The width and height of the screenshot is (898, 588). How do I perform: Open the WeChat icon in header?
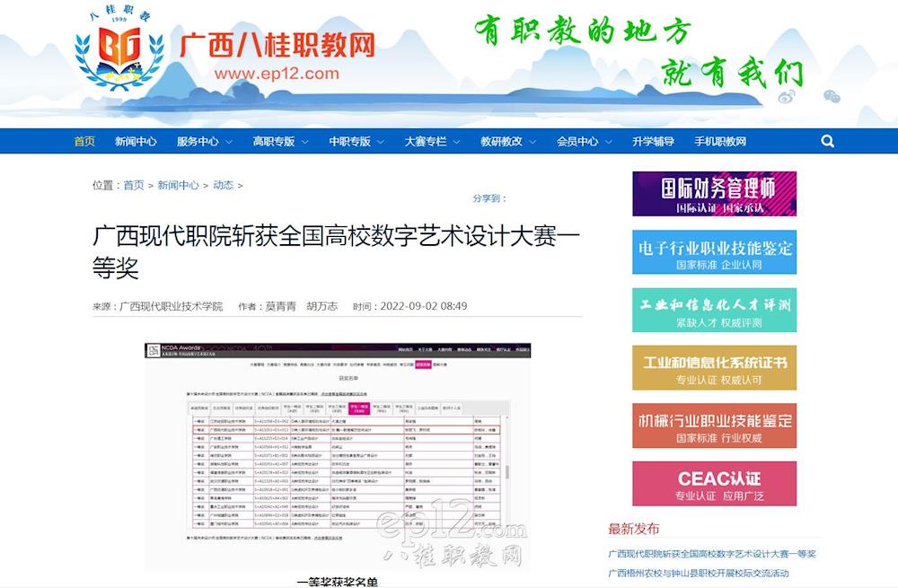coord(832,96)
